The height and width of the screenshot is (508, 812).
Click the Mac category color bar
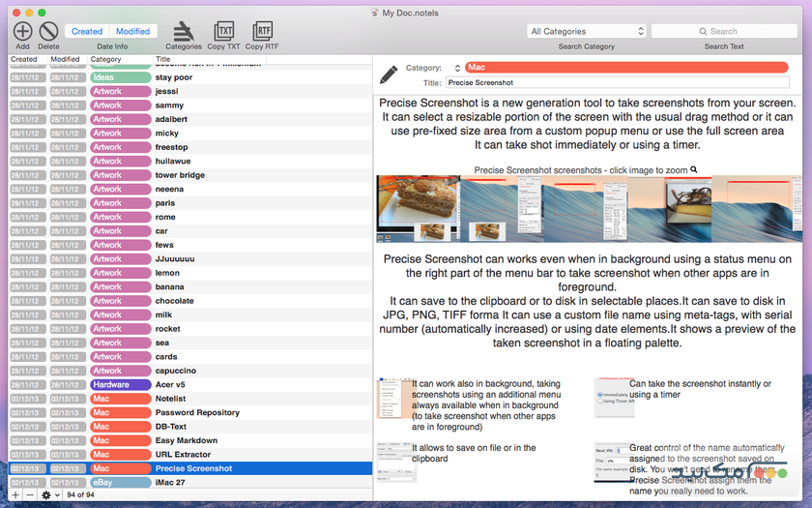[626, 68]
